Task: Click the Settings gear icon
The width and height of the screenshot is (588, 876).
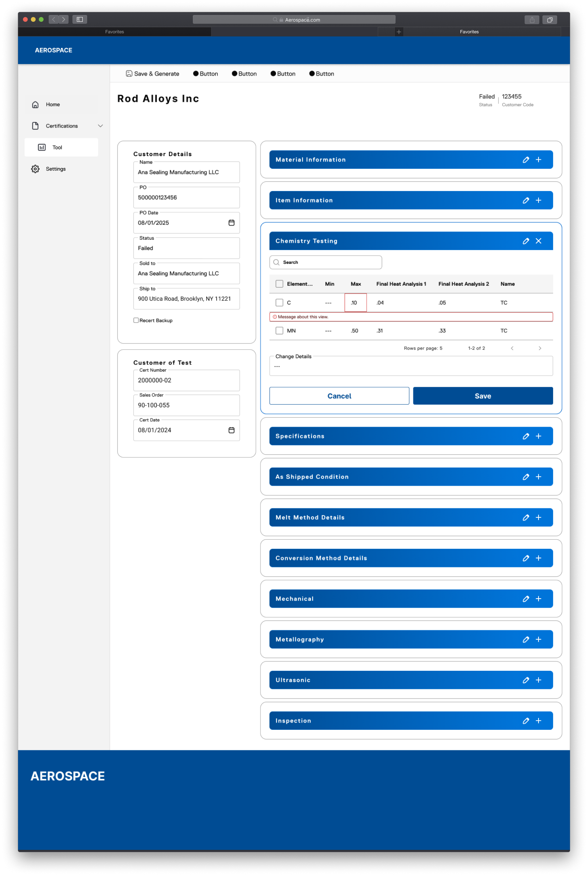Action: point(35,169)
